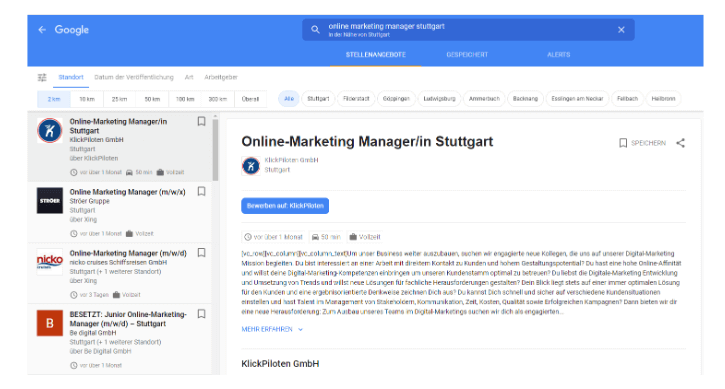This screenshot has width=725, height=389.
Task: Click the KlickPiloten GmbH company heading
Action: coord(280,364)
